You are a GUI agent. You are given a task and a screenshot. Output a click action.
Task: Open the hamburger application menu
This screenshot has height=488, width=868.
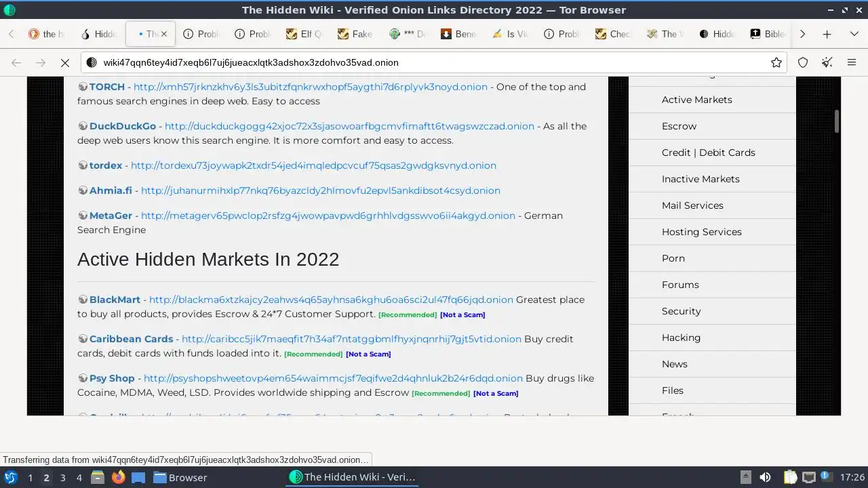pyautogui.click(x=852, y=62)
